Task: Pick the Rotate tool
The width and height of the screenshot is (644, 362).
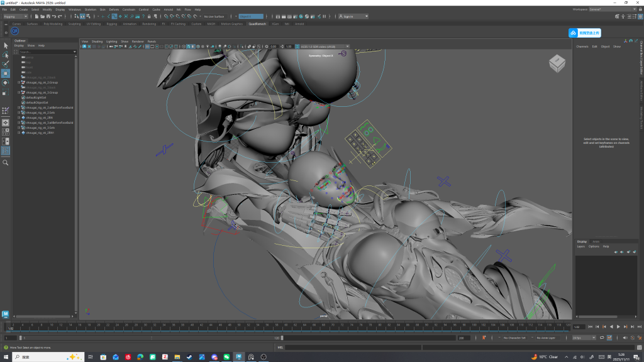Action: (x=6, y=83)
